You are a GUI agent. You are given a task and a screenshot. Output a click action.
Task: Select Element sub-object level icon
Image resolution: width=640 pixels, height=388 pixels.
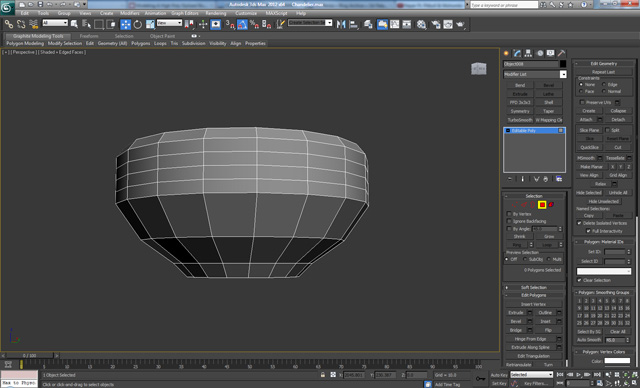[551, 205]
